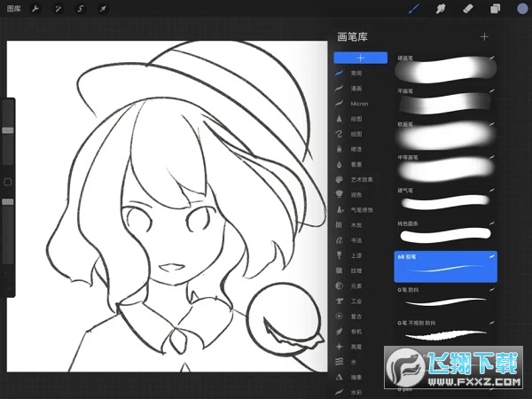The image size is (532, 399).
Task: Open the 喷漆 spray paint brush set
Action: [x=356, y=149]
